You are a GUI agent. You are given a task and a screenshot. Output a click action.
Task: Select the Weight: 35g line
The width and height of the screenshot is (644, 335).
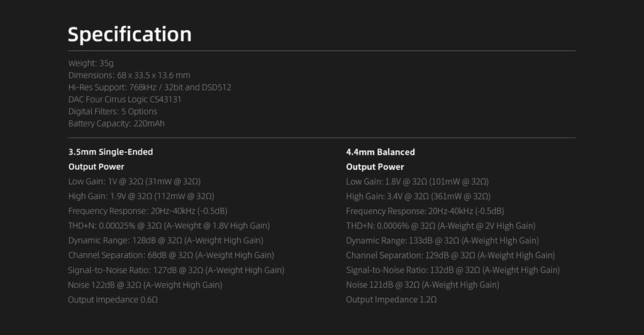click(91, 63)
